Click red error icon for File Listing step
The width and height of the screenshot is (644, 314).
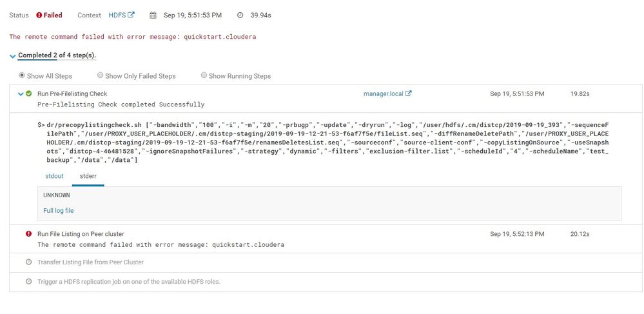(x=29, y=234)
